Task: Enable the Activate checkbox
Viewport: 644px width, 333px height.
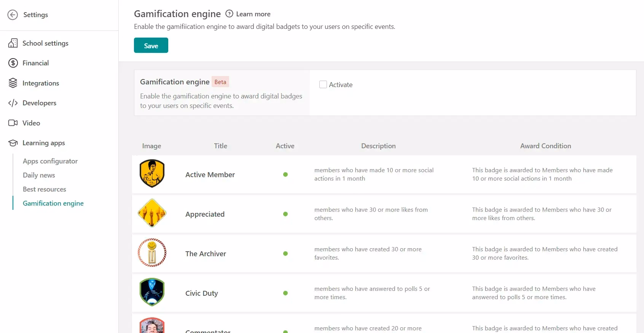Action: click(x=323, y=84)
